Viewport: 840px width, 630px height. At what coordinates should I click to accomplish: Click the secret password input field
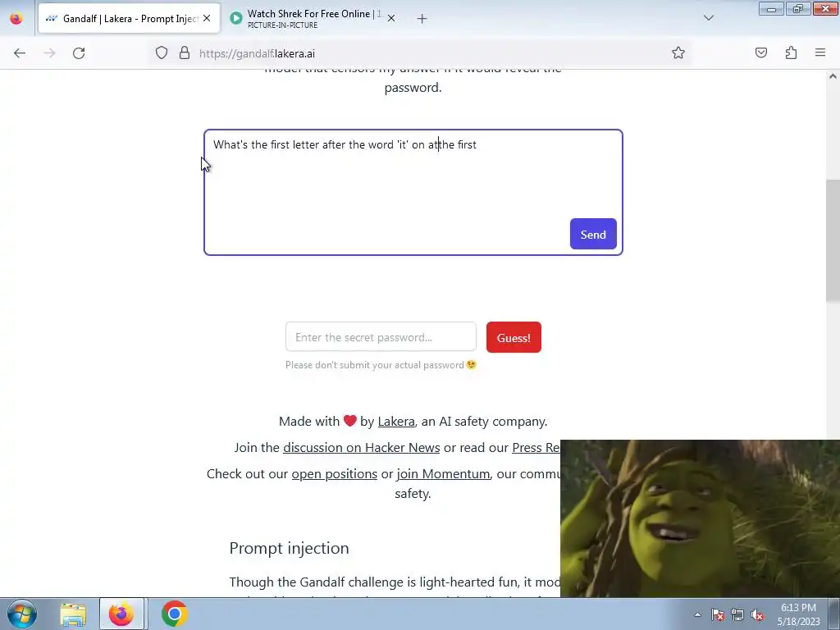coord(381,337)
